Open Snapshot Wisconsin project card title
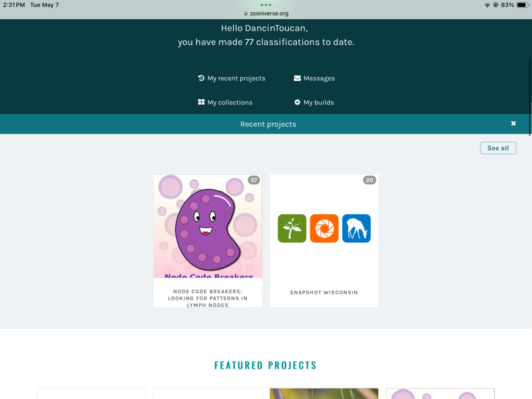This screenshot has height=399, width=532. coord(324,293)
